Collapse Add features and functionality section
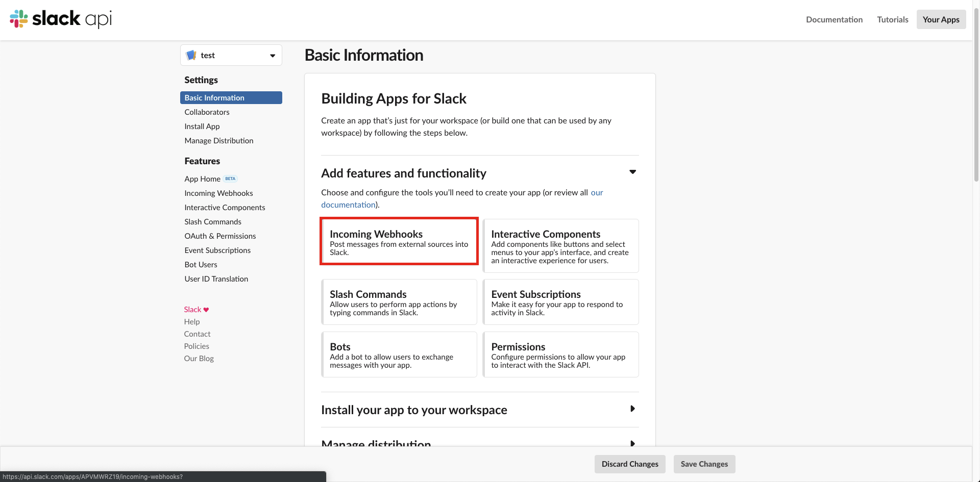 [x=632, y=172]
